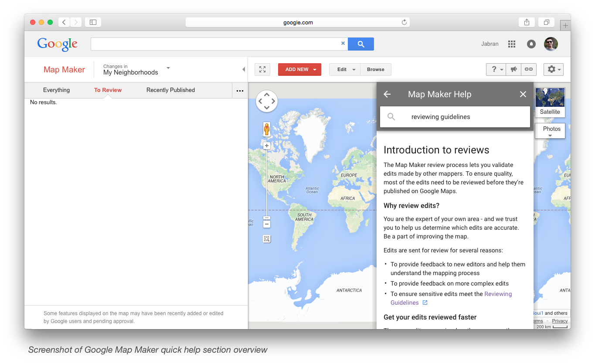Click the megaphone feedback icon
Viewport: 595px width, 364px height.
point(513,69)
